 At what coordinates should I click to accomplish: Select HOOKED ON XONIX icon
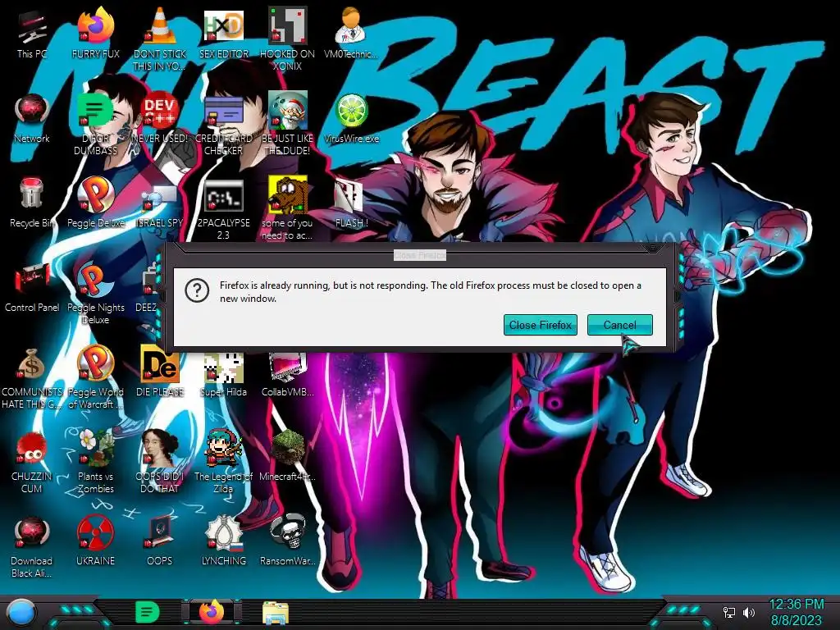point(288,39)
